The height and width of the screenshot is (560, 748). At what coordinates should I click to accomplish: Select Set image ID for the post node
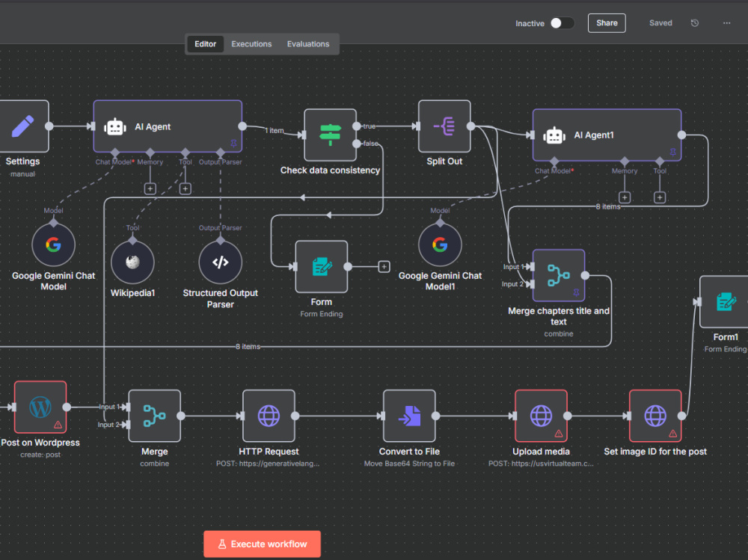(x=655, y=416)
